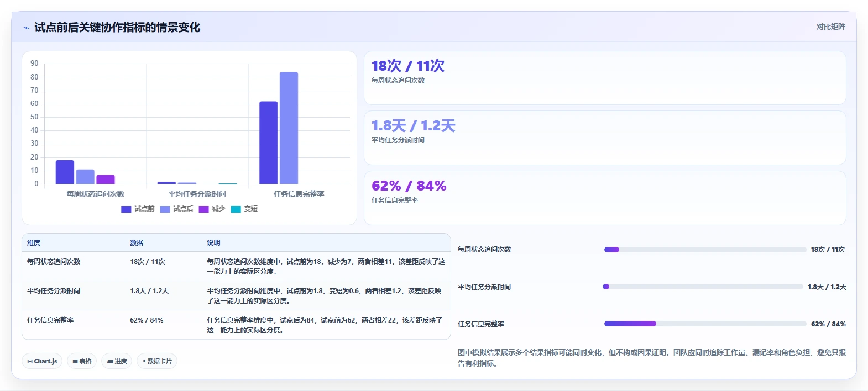This screenshot has width=868, height=391.
Task: Click the 变短 legend color box
Action: pos(236,209)
